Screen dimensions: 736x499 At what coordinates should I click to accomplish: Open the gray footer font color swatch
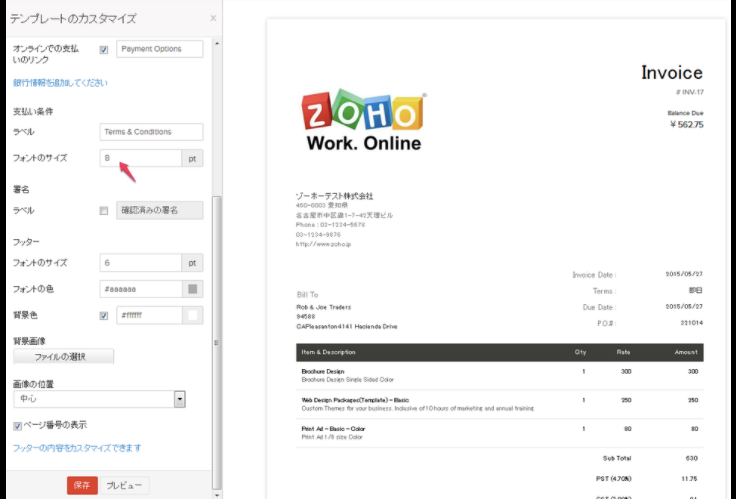192,289
